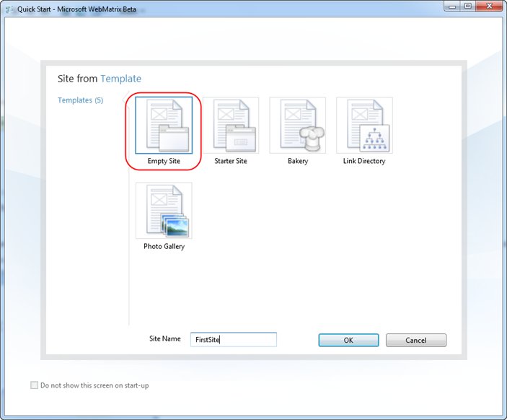Confirm with the OK button
This screenshot has height=420, width=507.
click(x=348, y=340)
